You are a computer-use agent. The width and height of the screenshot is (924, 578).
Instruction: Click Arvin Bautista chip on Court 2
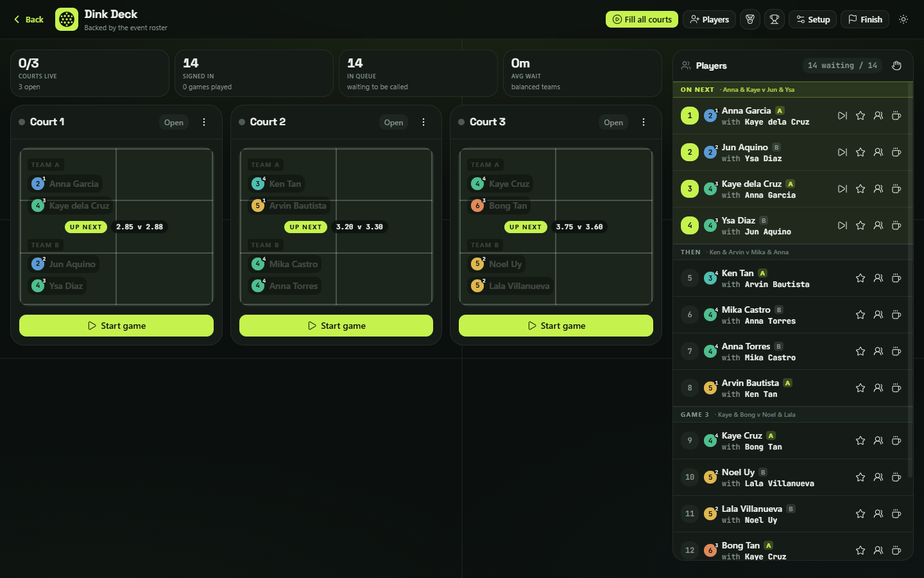(289, 206)
